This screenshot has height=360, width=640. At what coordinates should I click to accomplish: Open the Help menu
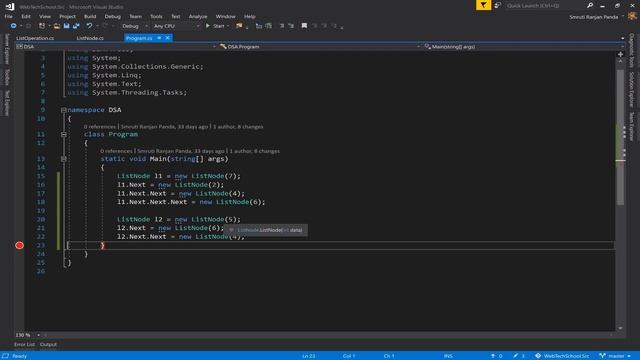250,17
